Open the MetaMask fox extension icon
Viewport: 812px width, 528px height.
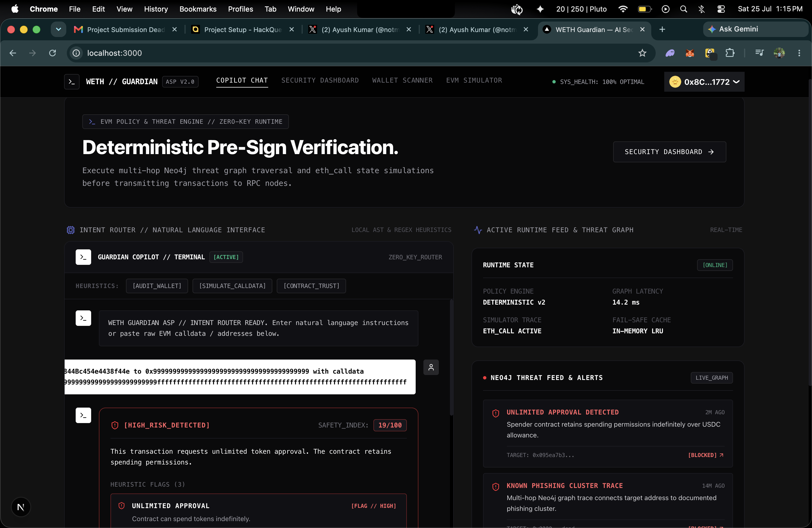point(690,53)
